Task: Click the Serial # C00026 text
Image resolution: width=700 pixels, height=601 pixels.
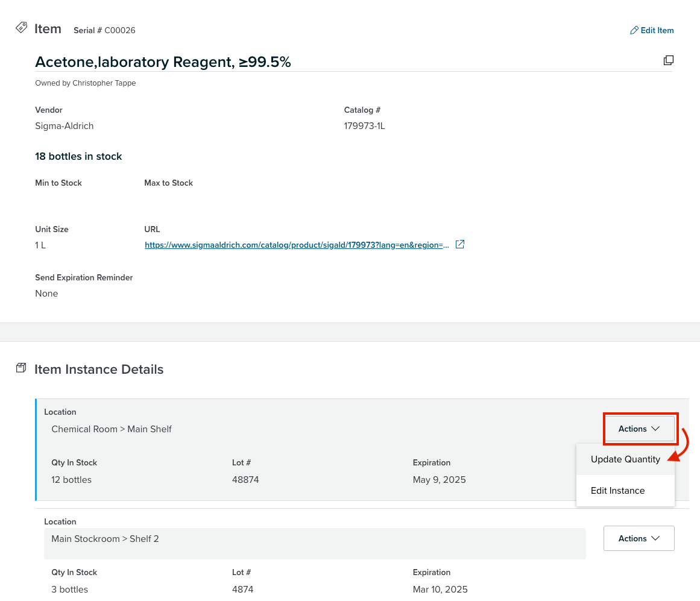Action: [x=104, y=30]
